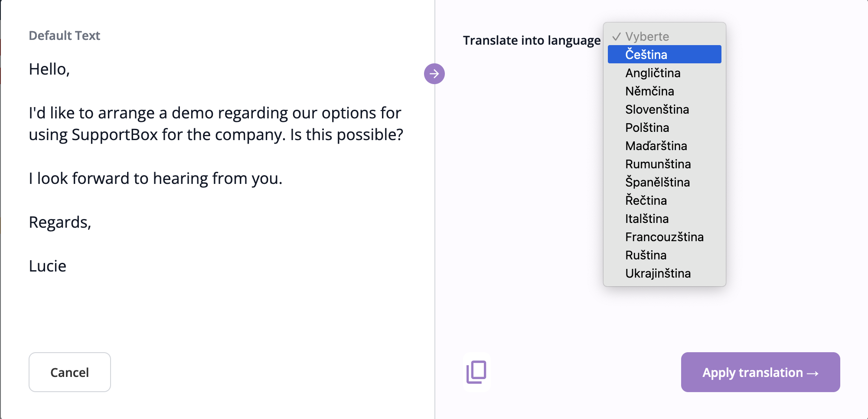Select Němčina as the translation language
The height and width of the screenshot is (419, 868).
[649, 91]
